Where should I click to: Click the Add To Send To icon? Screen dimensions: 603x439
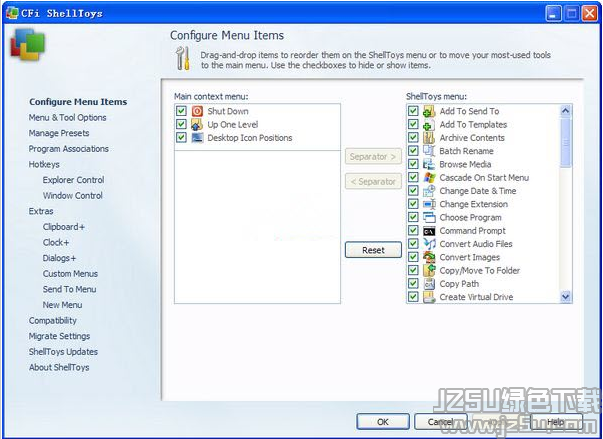[429, 111]
